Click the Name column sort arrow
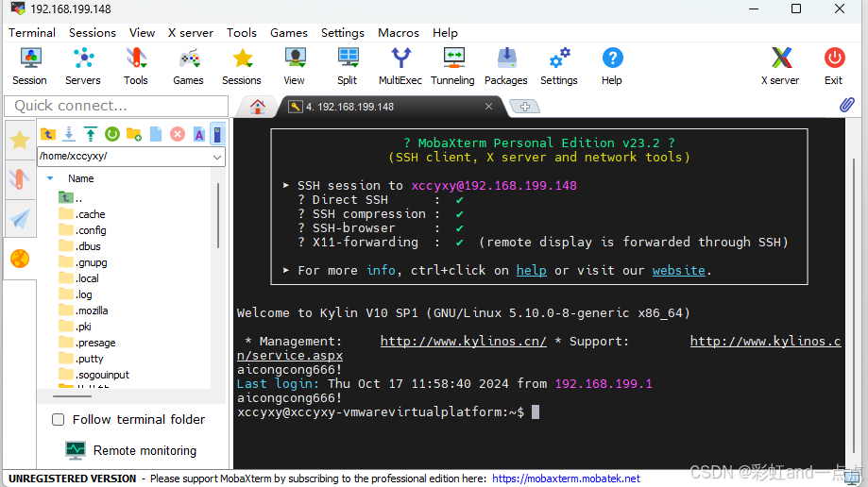 click(50, 178)
